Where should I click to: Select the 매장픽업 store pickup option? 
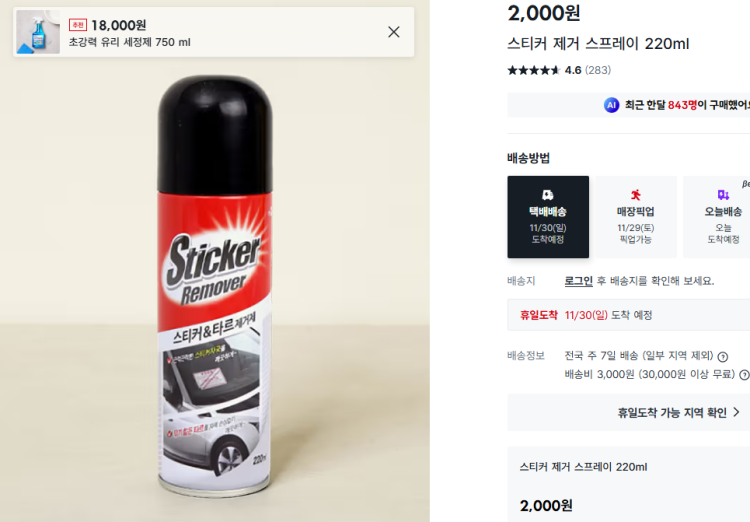pos(634,216)
